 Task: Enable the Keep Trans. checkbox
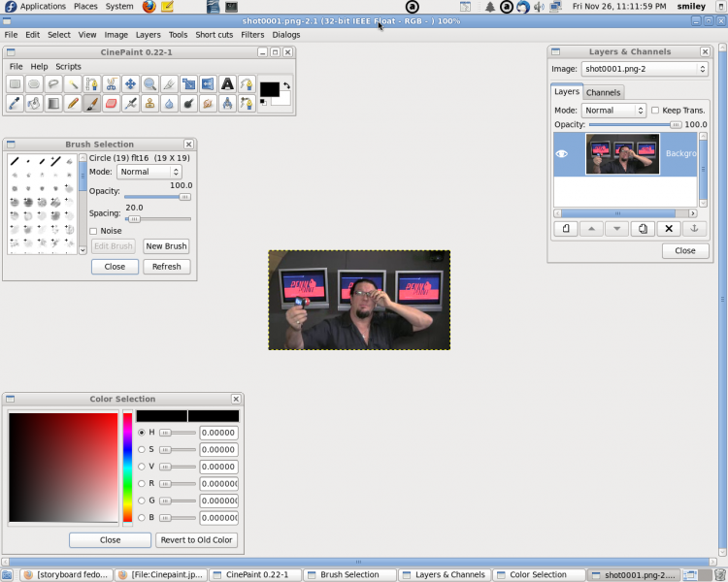[655, 111]
